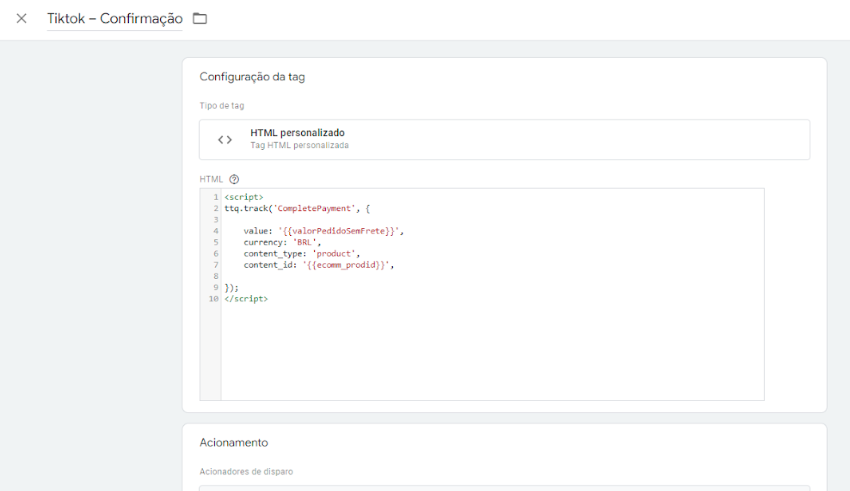Image resolution: width=850 pixels, height=491 pixels.
Task: Click line number 10 in editor gutter
Action: [x=214, y=299]
